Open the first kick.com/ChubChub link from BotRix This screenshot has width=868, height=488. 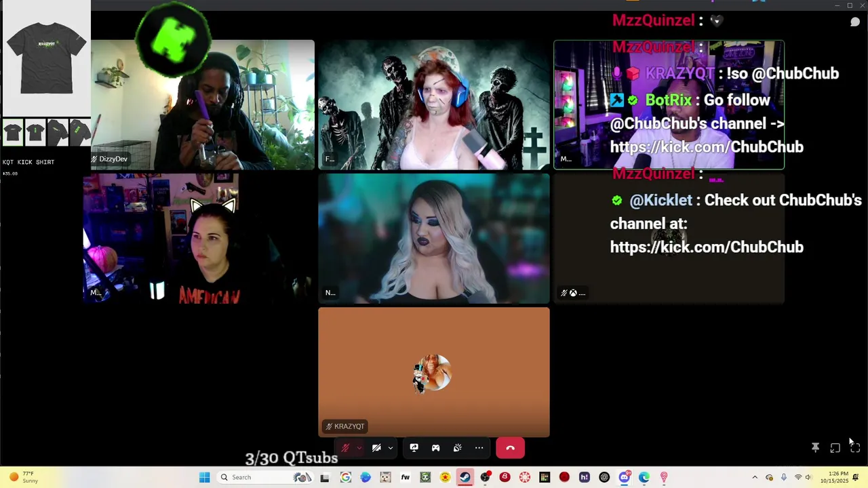pos(707,147)
